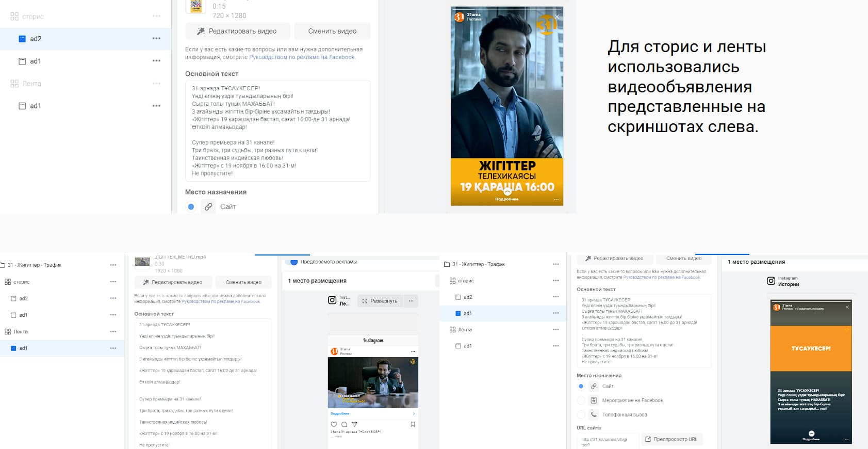Click Редактировать видео in bottom-left screenshot
Screen dimensions: 868x449
173,282
